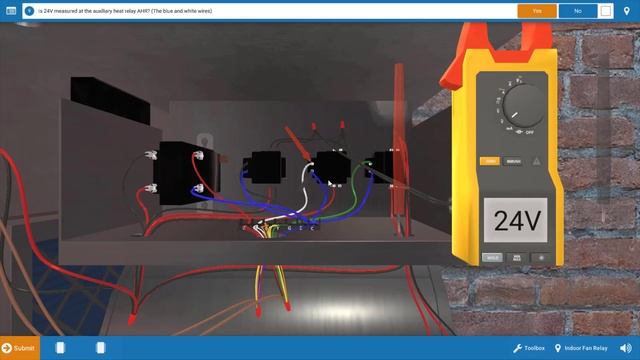Click the lightbulb hint icon beside the question

click(x=29, y=11)
